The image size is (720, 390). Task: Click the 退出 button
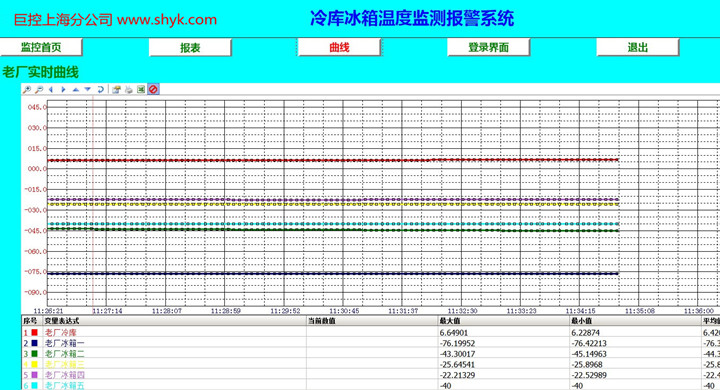pos(637,47)
